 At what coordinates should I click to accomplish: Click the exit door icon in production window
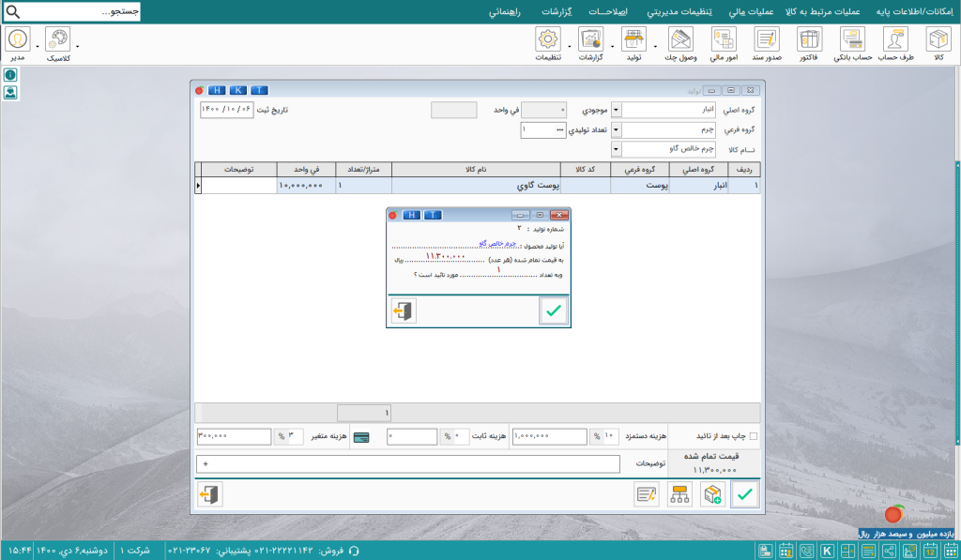(209, 494)
